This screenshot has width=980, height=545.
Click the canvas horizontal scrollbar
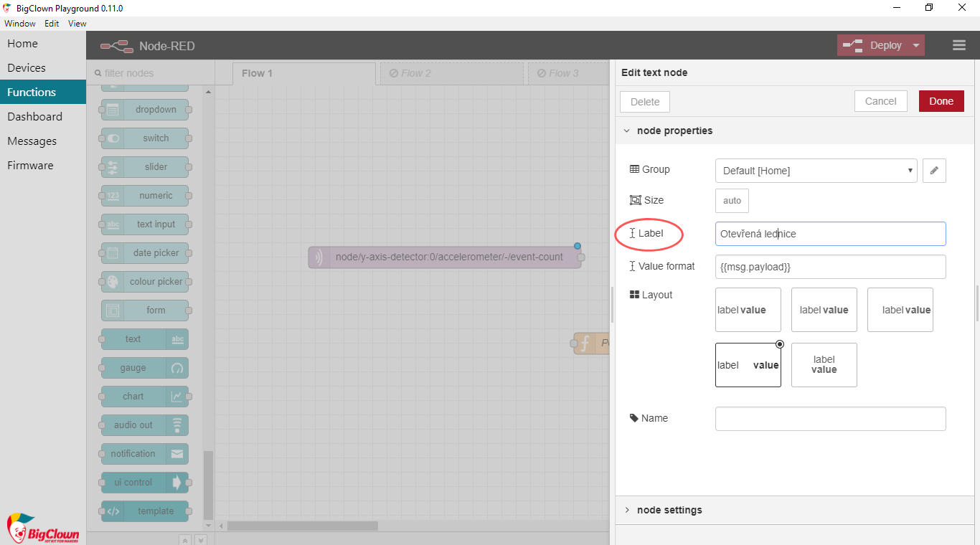click(x=303, y=526)
